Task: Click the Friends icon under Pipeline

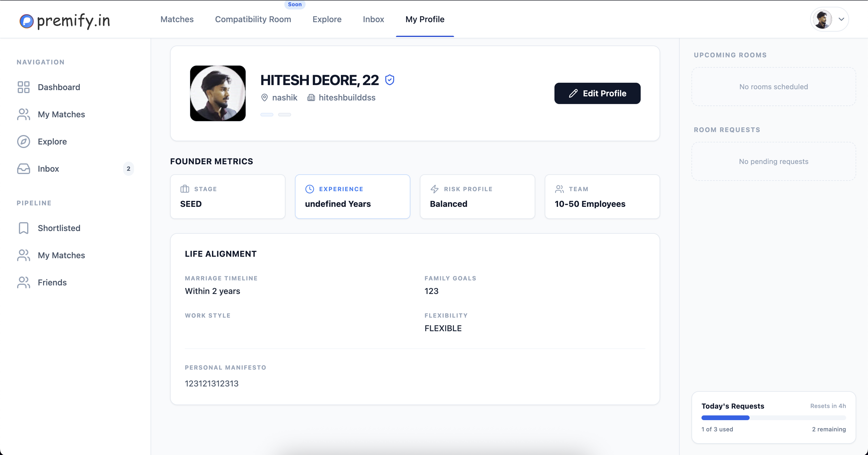Action: pos(23,282)
